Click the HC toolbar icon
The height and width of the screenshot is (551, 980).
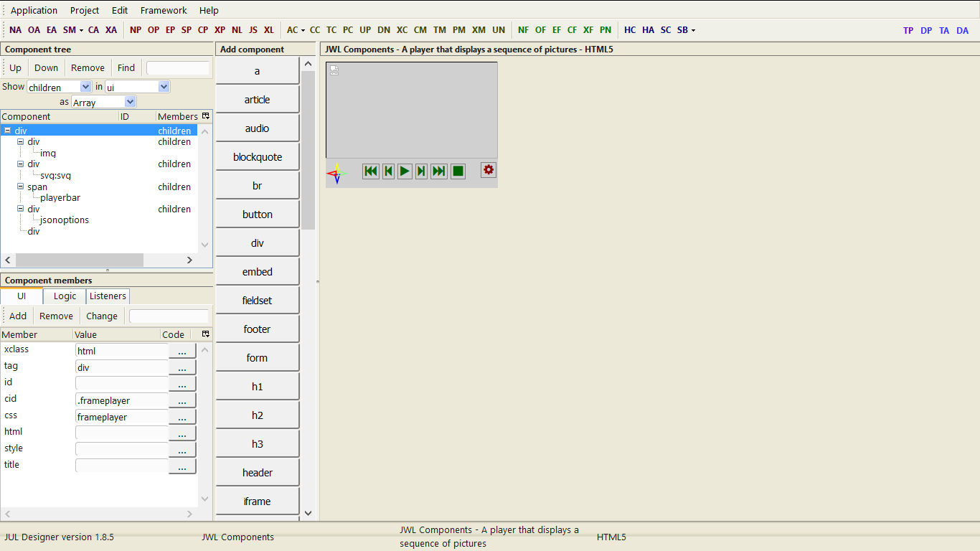pos(630,29)
